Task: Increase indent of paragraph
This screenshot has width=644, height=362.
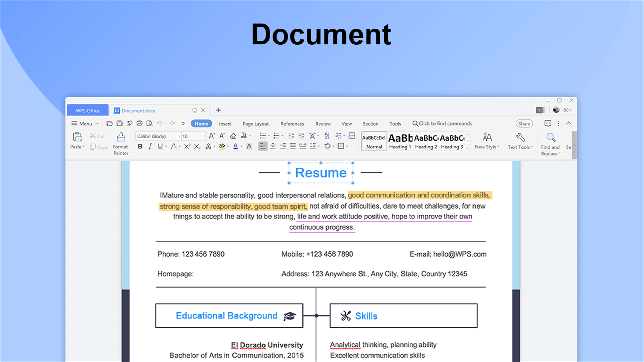Action: coord(301,136)
